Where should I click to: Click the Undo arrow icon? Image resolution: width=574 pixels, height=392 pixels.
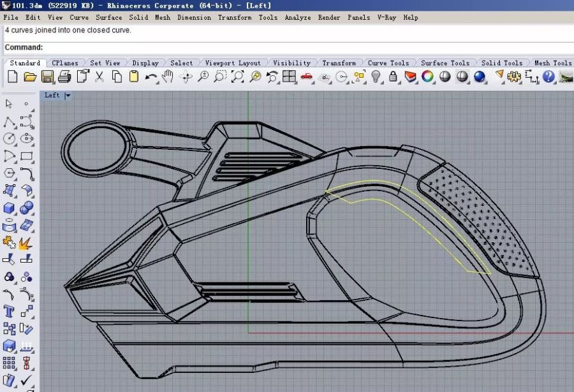(151, 77)
